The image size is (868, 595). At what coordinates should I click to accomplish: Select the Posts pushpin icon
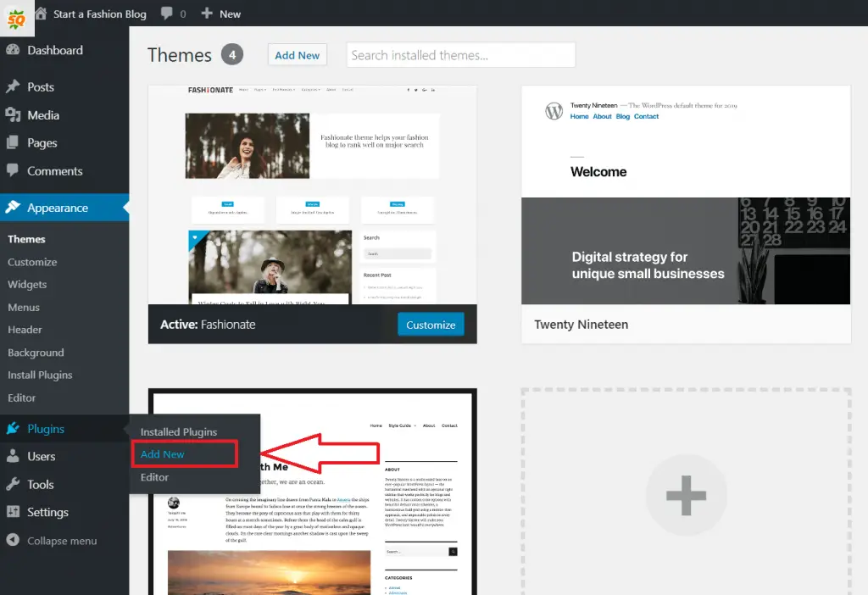click(14, 87)
